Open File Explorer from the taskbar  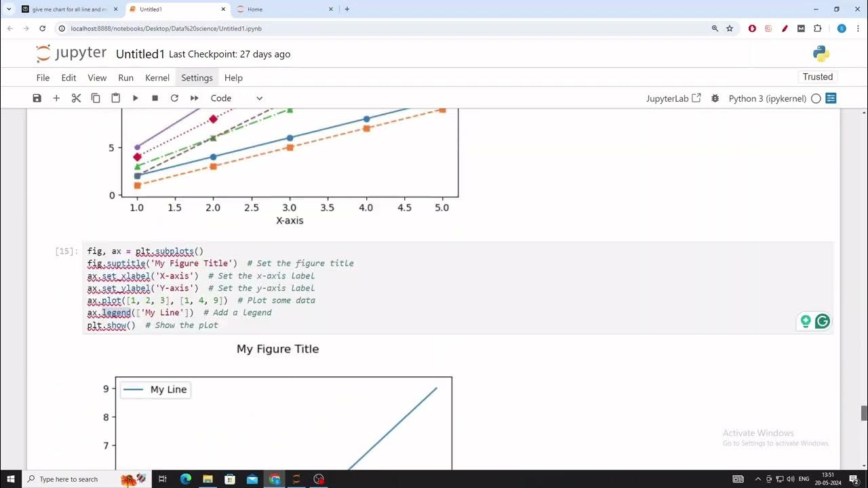coord(208,479)
